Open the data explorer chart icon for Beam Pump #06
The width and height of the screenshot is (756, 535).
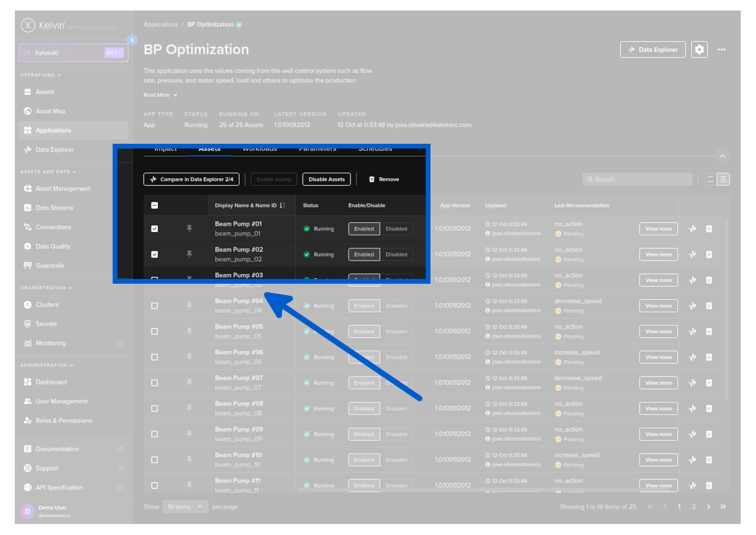693,357
